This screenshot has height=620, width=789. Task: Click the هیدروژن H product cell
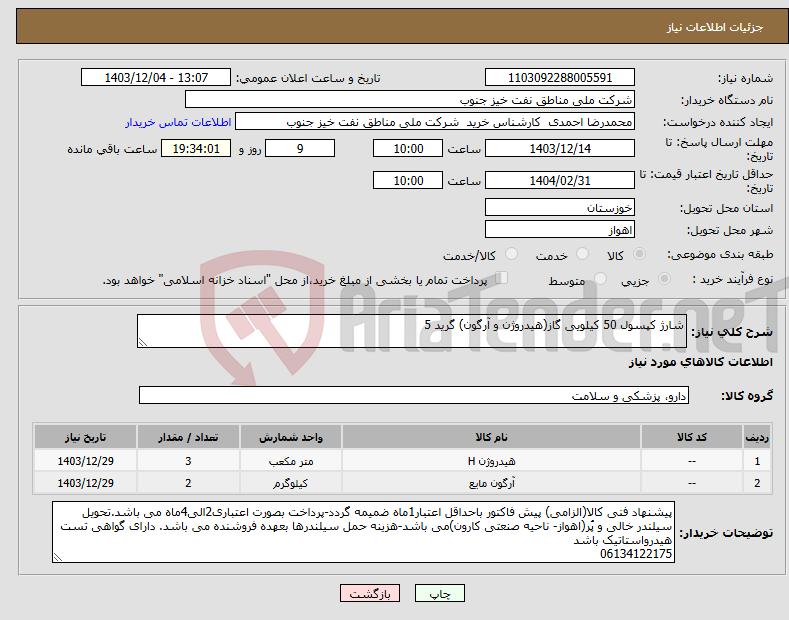pos(492,461)
